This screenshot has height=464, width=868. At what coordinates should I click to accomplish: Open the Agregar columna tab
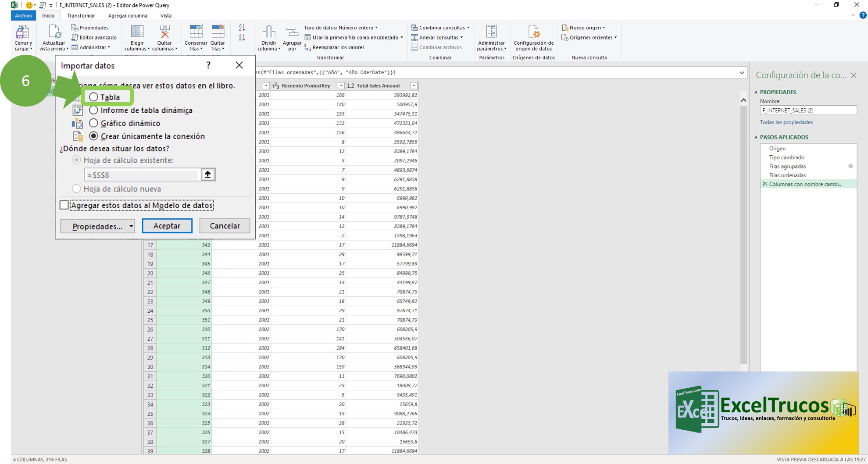pyautogui.click(x=128, y=16)
